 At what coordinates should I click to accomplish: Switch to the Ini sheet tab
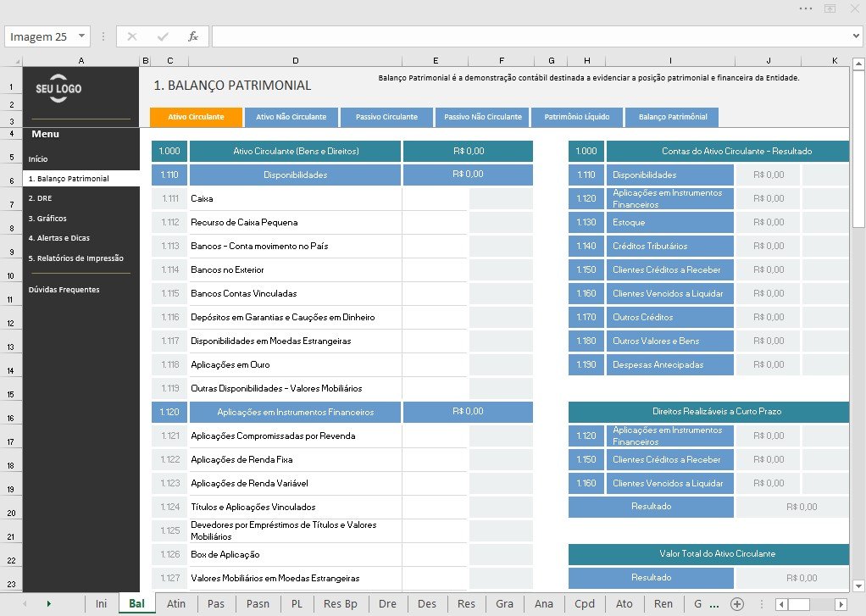click(x=101, y=604)
